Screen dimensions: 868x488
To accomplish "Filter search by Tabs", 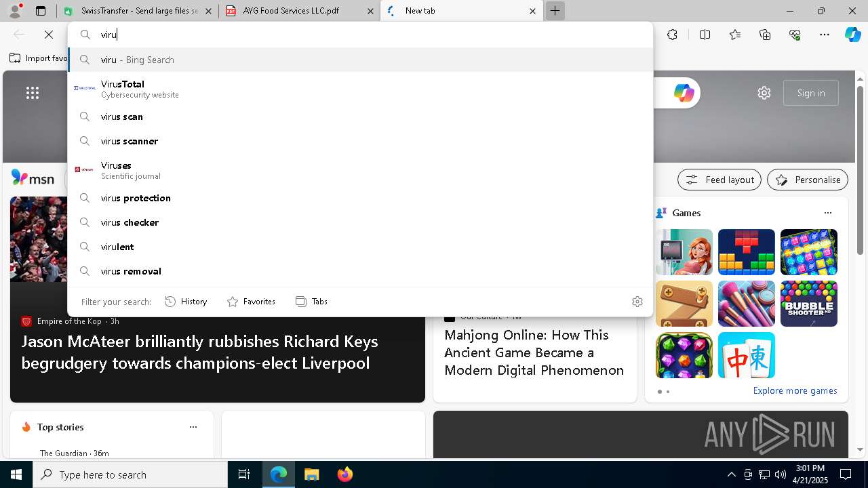I will [311, 302].
